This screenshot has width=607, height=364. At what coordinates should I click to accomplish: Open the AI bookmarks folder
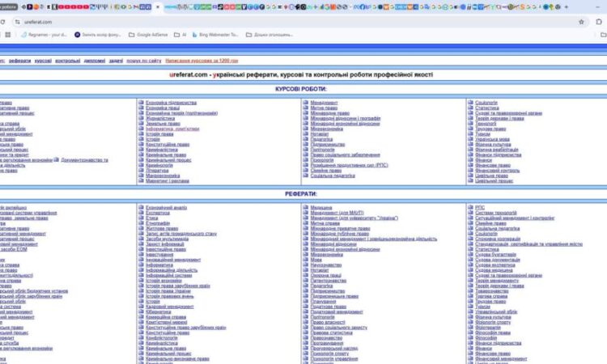coord(179,35)
